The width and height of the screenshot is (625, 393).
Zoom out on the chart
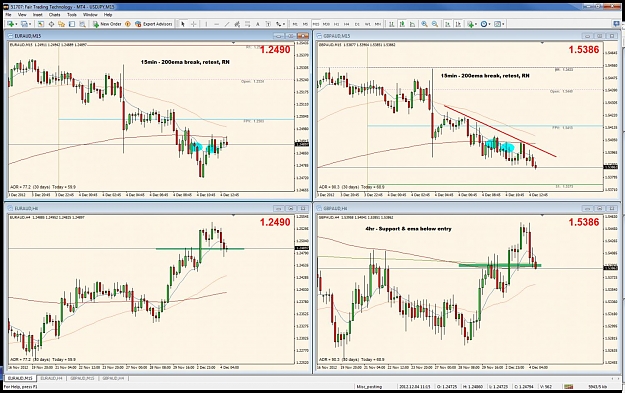[435, 24]
